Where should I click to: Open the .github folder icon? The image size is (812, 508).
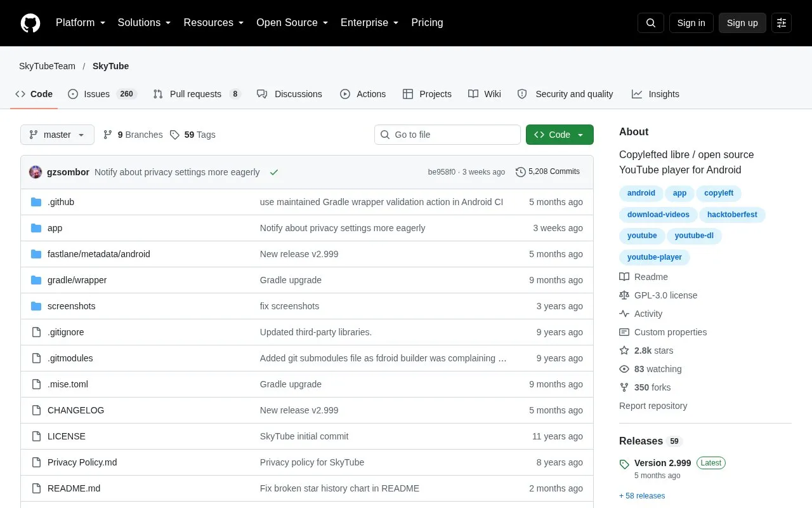tap(36, 202)
